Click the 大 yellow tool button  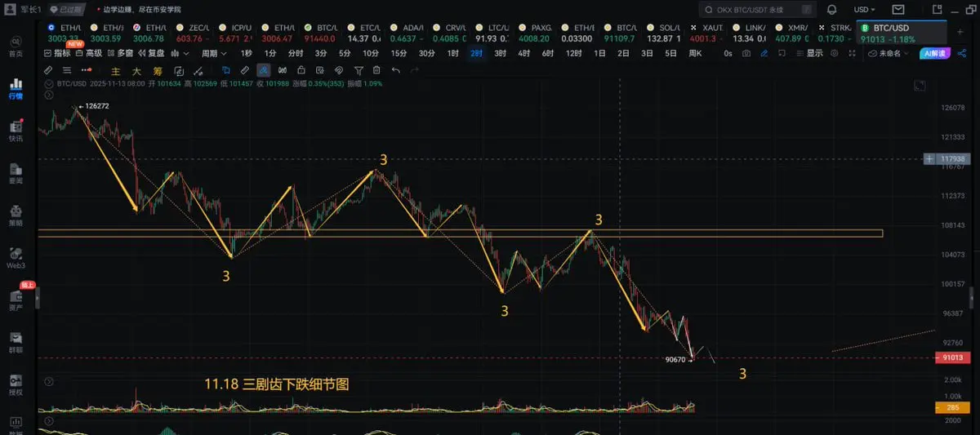pyautogui.click(x=136, y=71)
